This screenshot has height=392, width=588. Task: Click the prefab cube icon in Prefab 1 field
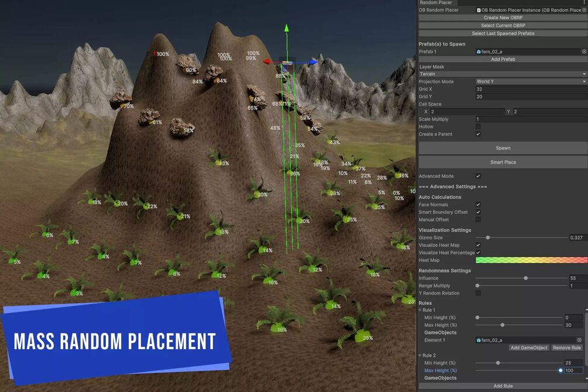coord(479,51)
